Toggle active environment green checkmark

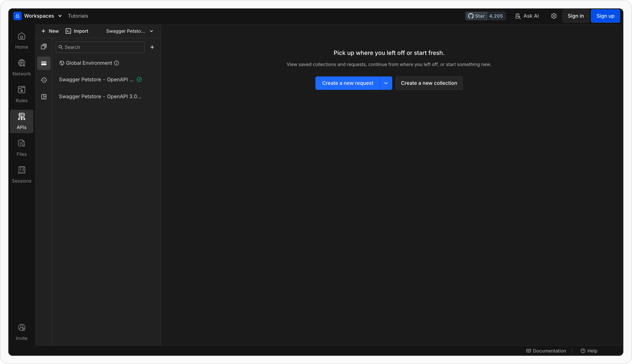tap(139, 80)
